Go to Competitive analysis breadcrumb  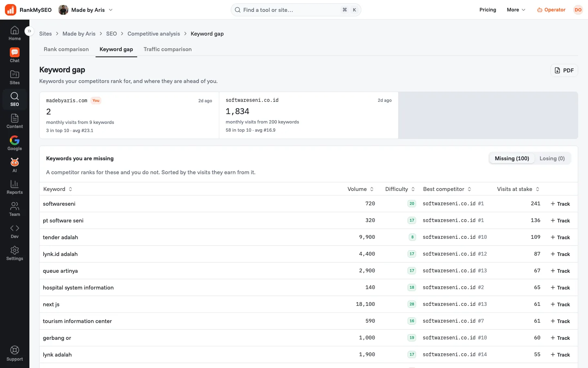154,34
